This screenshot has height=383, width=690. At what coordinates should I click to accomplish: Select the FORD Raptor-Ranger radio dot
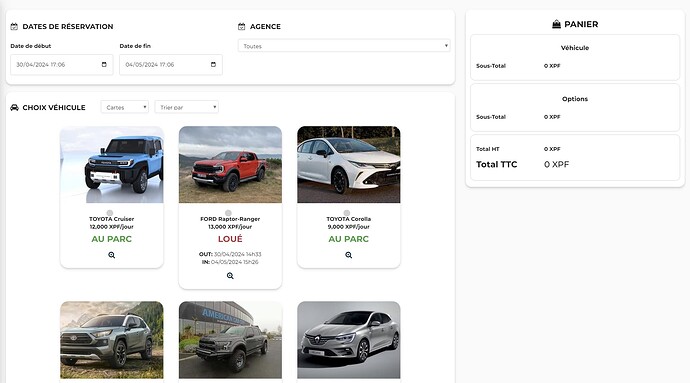(228, 213)
